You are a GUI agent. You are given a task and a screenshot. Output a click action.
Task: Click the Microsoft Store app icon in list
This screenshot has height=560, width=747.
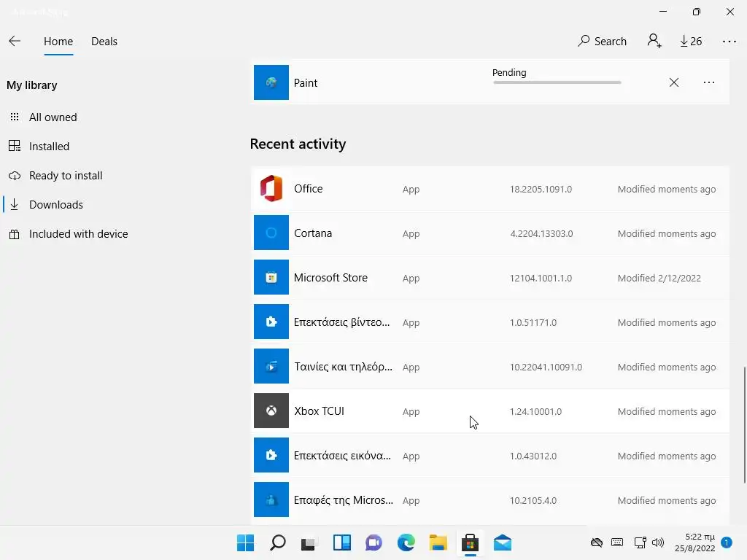[271, 277]
